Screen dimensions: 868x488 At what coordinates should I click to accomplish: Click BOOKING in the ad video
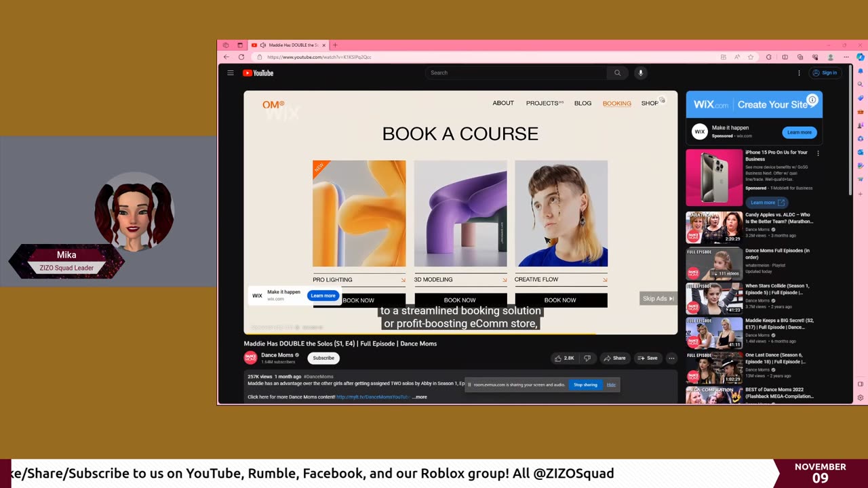[x=616, y=103]
